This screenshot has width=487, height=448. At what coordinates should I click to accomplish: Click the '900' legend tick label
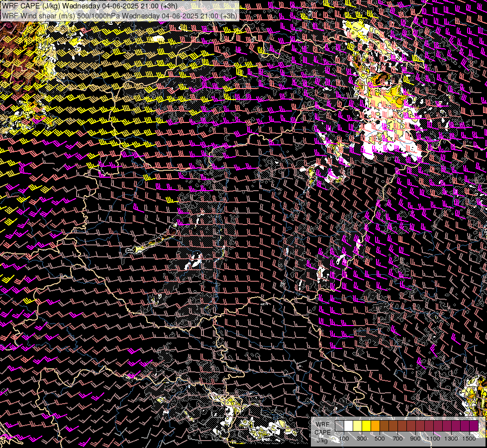click(415, 439)
